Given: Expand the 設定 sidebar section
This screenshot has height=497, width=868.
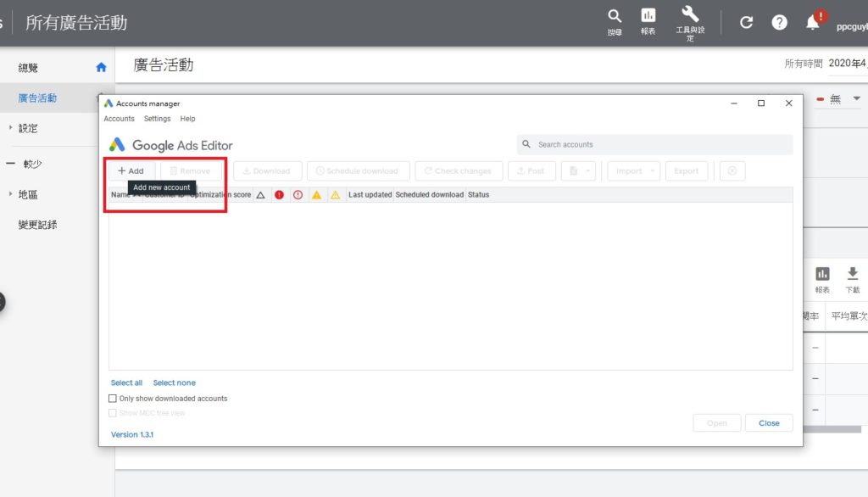Looking at the screenshot, I should (x=11, y=128).
